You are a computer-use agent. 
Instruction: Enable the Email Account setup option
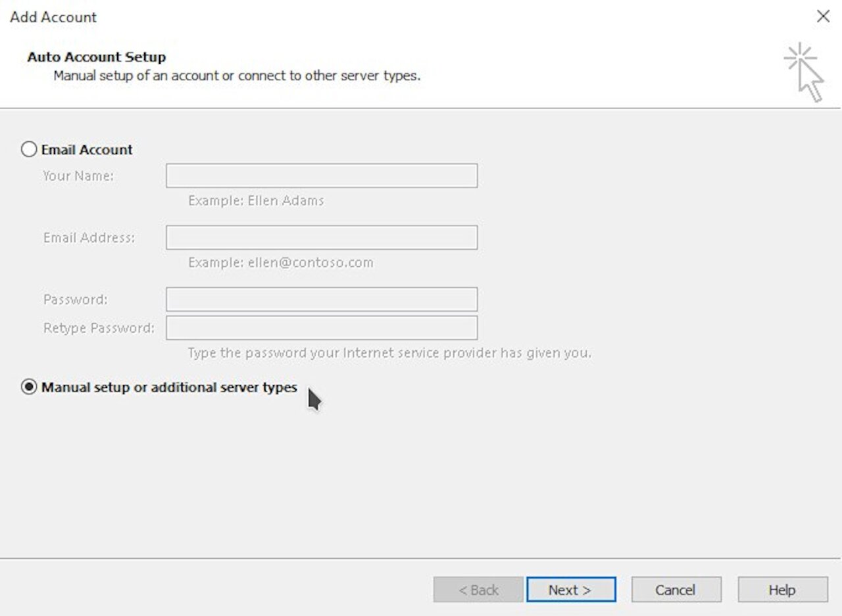(x=29, y=149)
